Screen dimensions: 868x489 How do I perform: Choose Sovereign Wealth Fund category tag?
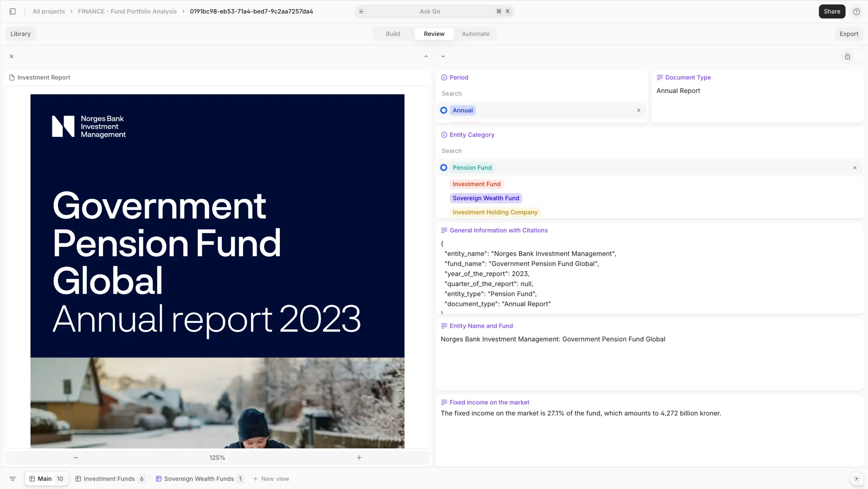click(486, 198)
